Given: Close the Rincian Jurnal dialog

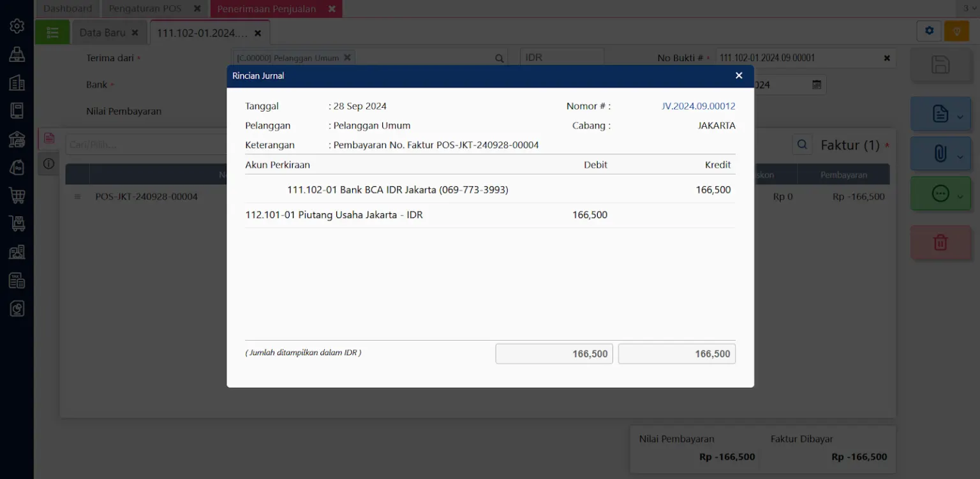Looking at the screenshot, I should tap(739, 75).
